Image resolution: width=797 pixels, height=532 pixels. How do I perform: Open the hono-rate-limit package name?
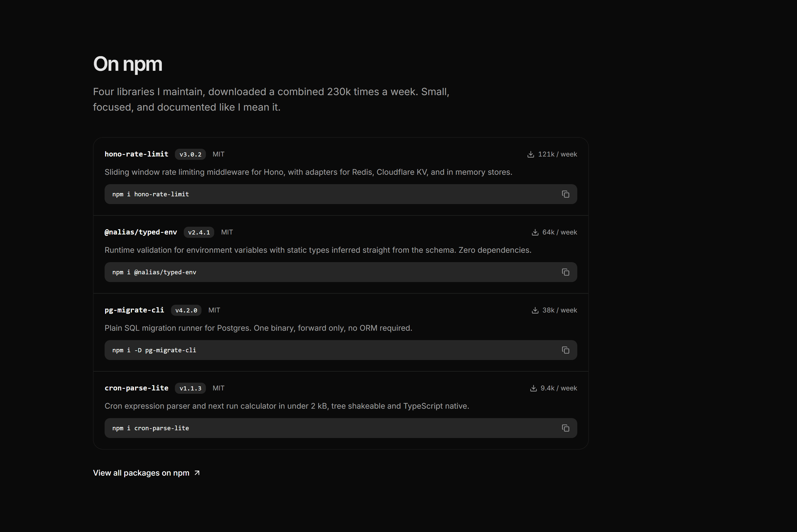click(x=136, y=154)
